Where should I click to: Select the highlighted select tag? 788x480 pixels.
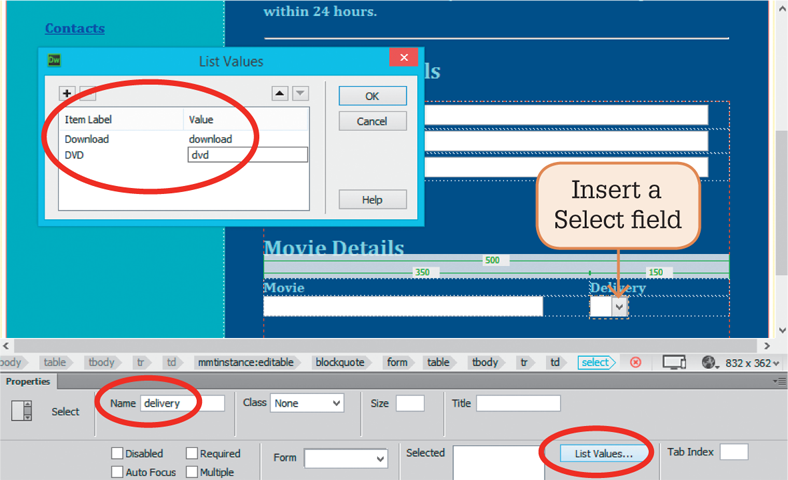[x=596, y=362]
